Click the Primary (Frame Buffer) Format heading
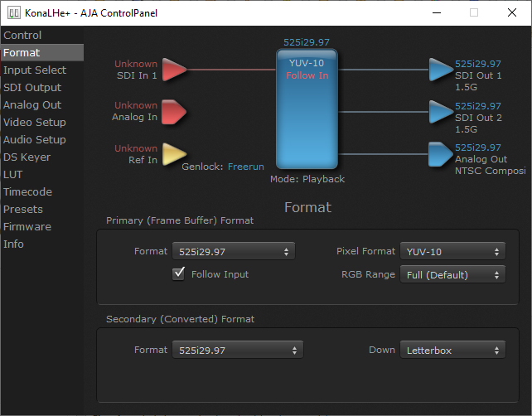 click(x=180, y=220)
